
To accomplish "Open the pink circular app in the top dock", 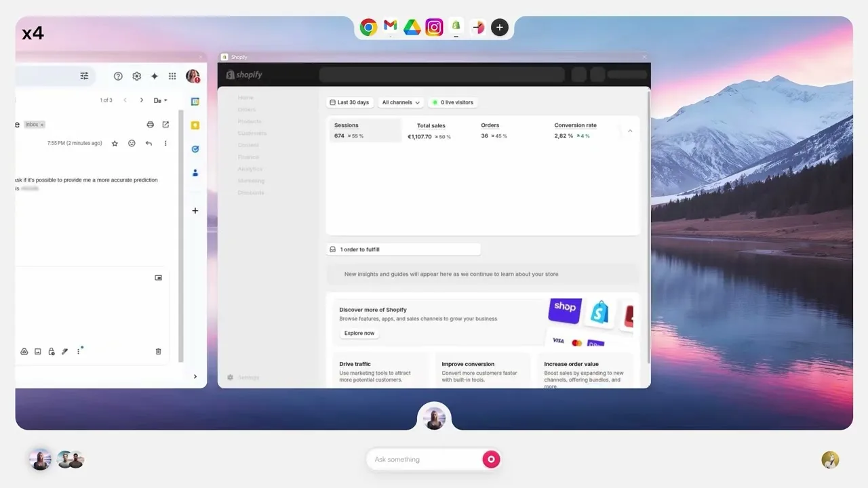I will [x=478, y=27].
